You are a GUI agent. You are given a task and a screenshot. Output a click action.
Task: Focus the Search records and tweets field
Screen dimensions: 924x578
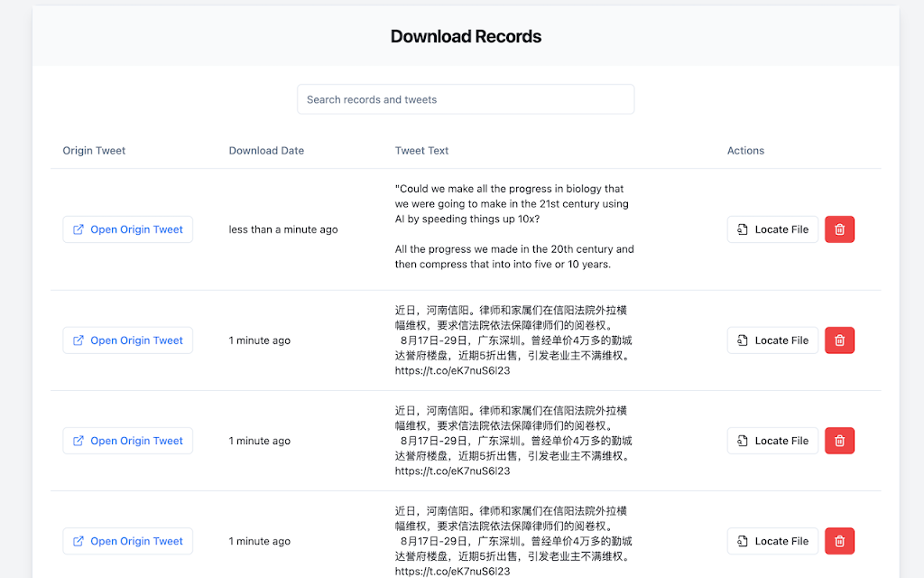point(466,99)
